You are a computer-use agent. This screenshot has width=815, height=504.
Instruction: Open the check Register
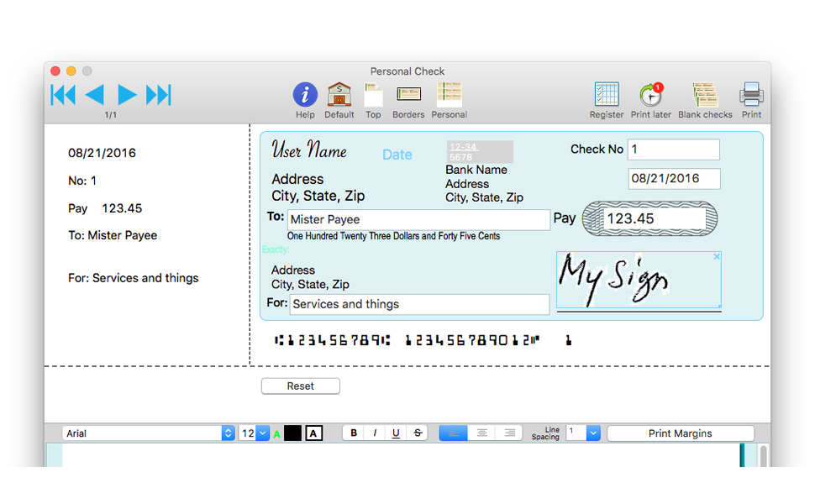coord(606,95)
